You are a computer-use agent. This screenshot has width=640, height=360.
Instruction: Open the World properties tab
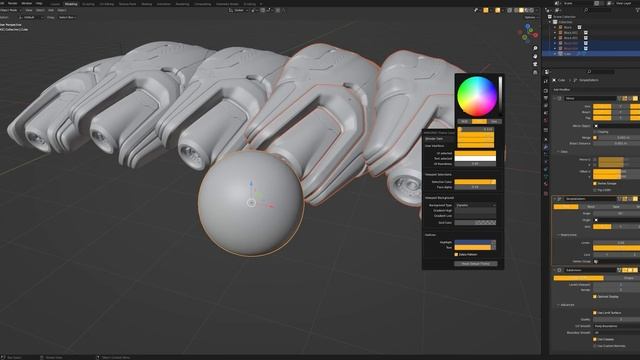[546, 121]
